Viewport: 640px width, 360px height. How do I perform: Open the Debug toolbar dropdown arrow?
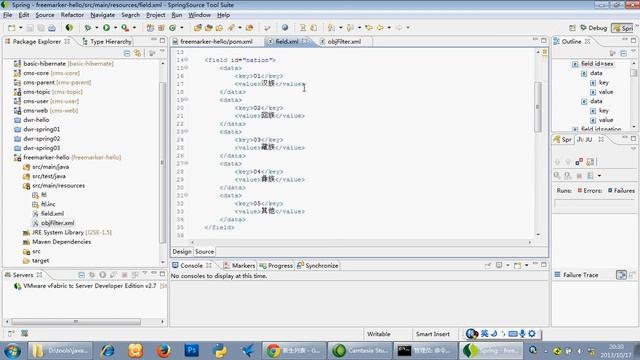pyautogui.click(x=97, y=28)
